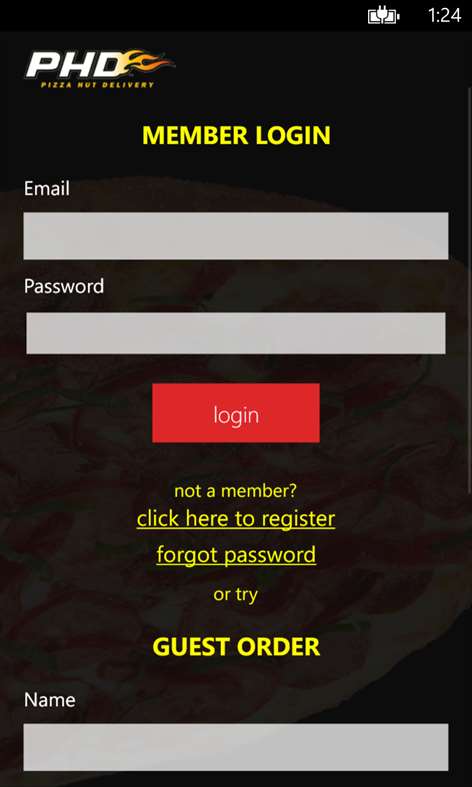Focus the Email input field
Image resolution: width=472 pixels, height=787 pixels.
point(235,236)
